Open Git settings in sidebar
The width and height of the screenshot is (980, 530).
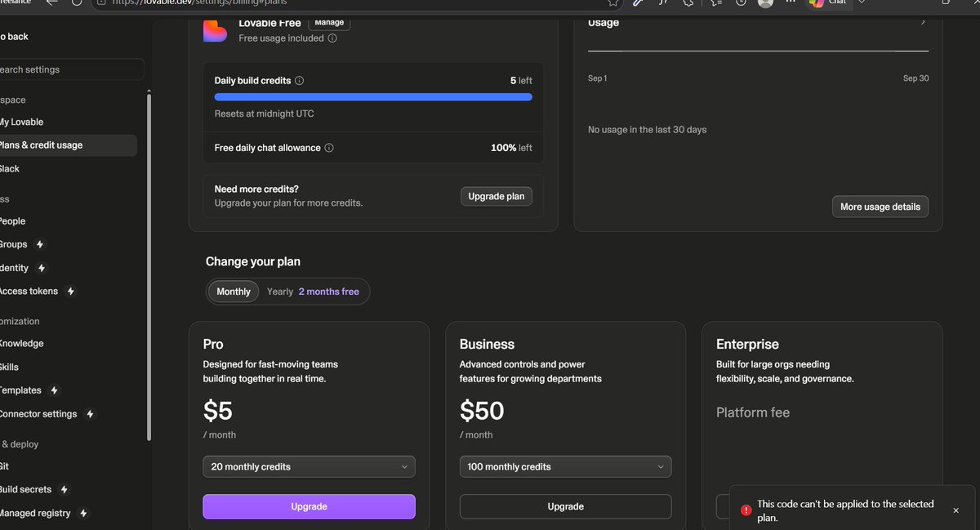point(5,466)
